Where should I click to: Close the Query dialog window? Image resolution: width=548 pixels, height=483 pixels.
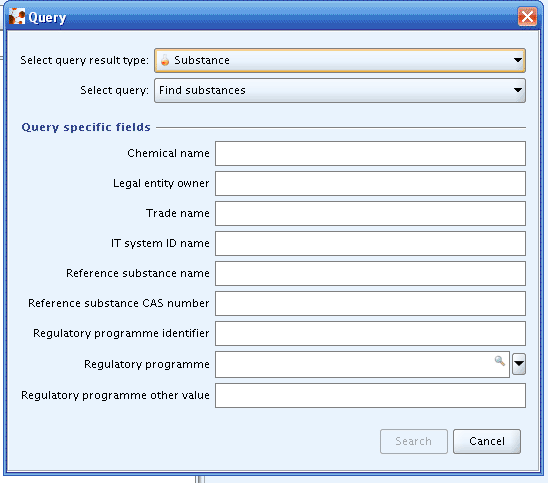(x=527, y=16)
